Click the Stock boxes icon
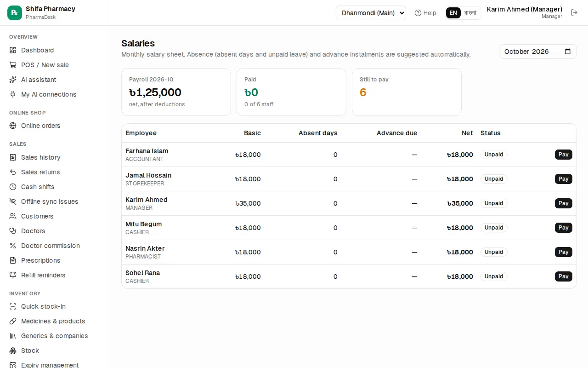The width and height of the screenshot is (588, 368). pyautogui.click(x=13, y=351)
